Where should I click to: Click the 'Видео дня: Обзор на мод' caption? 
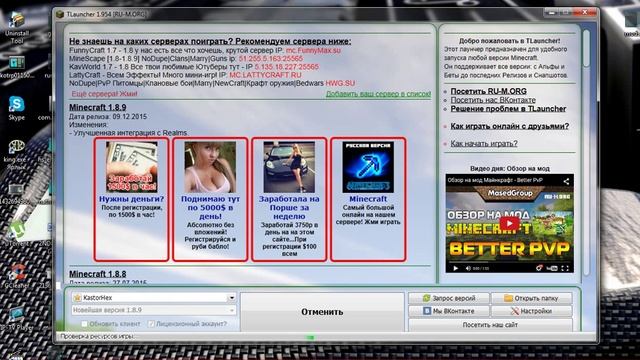point(509,169)
